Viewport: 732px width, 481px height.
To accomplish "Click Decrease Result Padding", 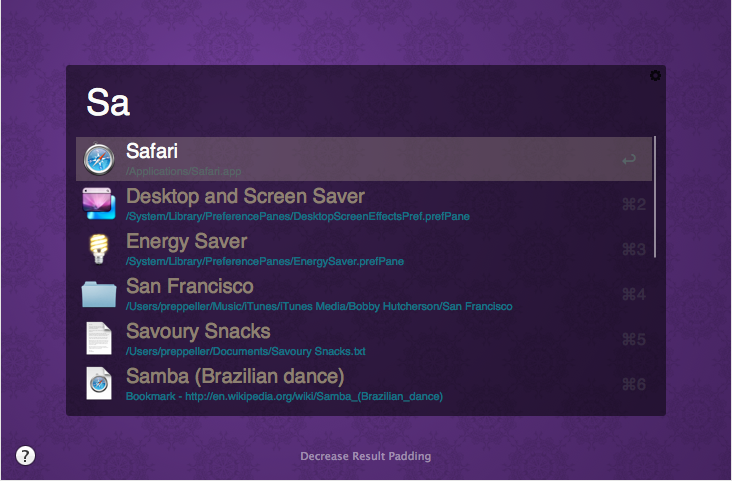I will [365, 456].
